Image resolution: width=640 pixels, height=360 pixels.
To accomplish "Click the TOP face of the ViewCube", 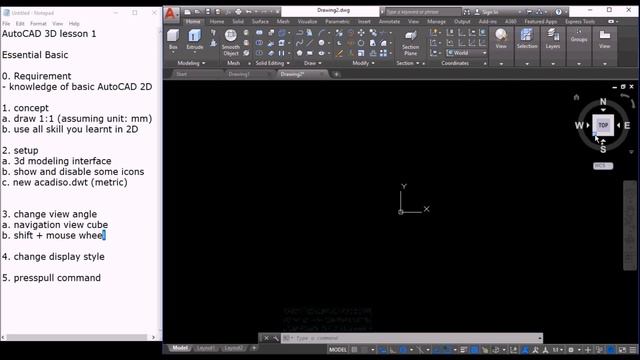I will tap(603, 125).
